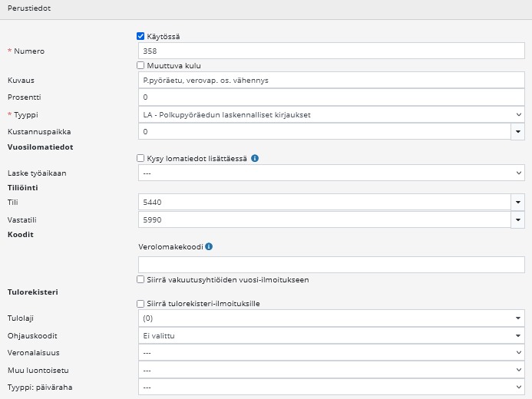Expand Kustannuspaikka dropdown arrow
This screenshot has width=532, height=399.
pos(518,132)
